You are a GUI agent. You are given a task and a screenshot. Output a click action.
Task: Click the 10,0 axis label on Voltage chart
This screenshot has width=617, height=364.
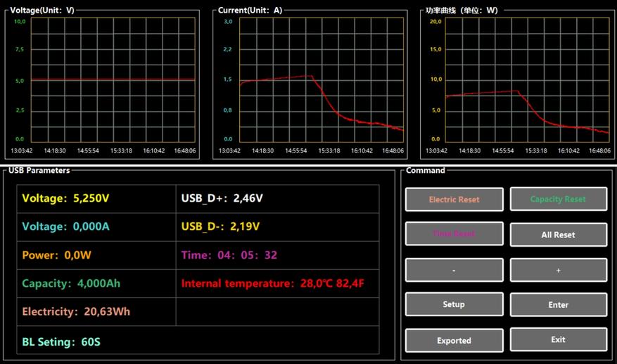click(x=20, y=22)
